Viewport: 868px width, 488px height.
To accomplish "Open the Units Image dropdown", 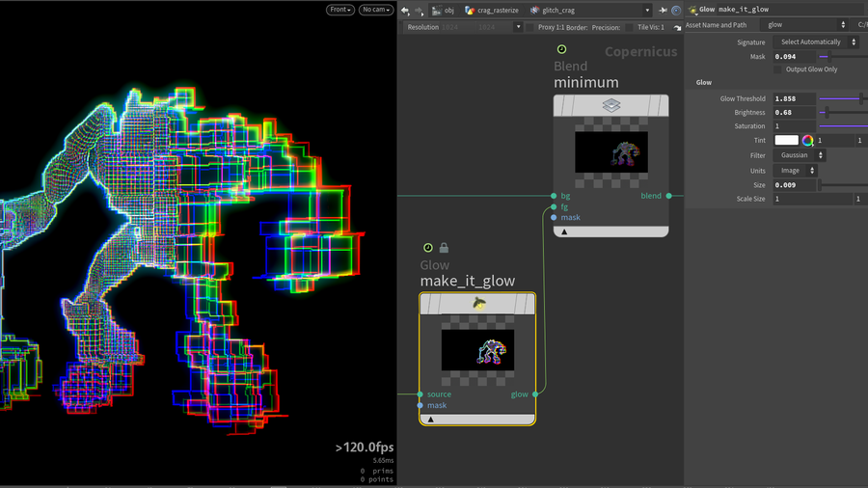I will (796, 171).
